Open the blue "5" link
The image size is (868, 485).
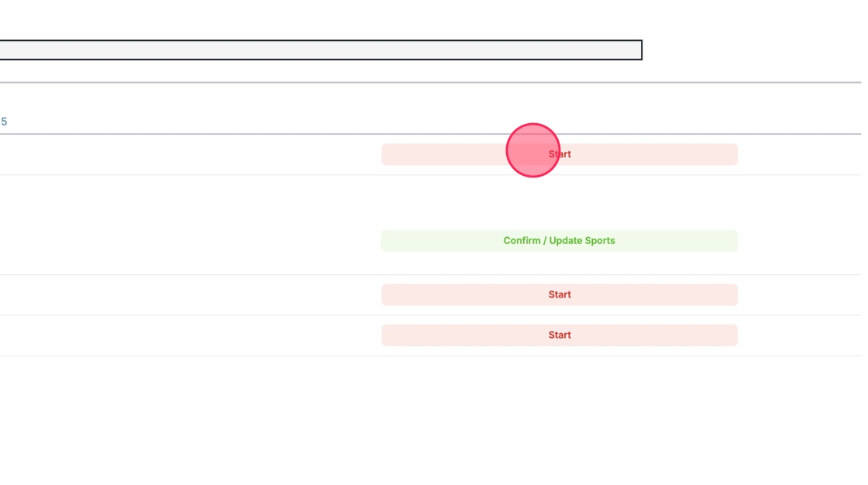pos(4,122)
